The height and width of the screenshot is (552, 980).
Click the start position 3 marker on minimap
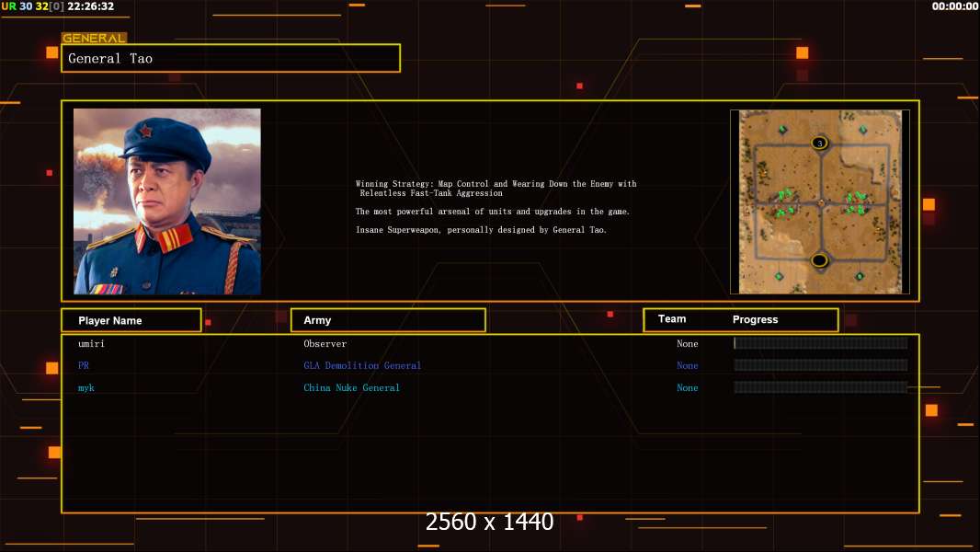click(x=819, y=144)
